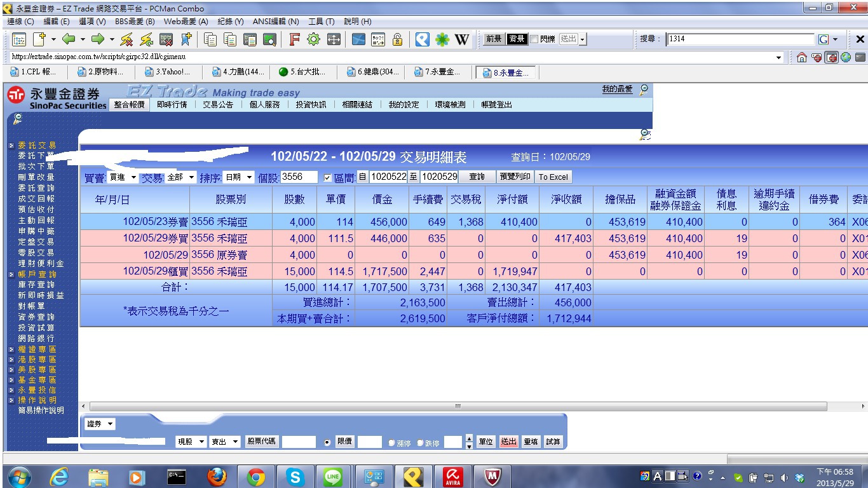The image size is (868, 488).
Task: Expand the 現股 order type dropdown
Action: [191, 442]
